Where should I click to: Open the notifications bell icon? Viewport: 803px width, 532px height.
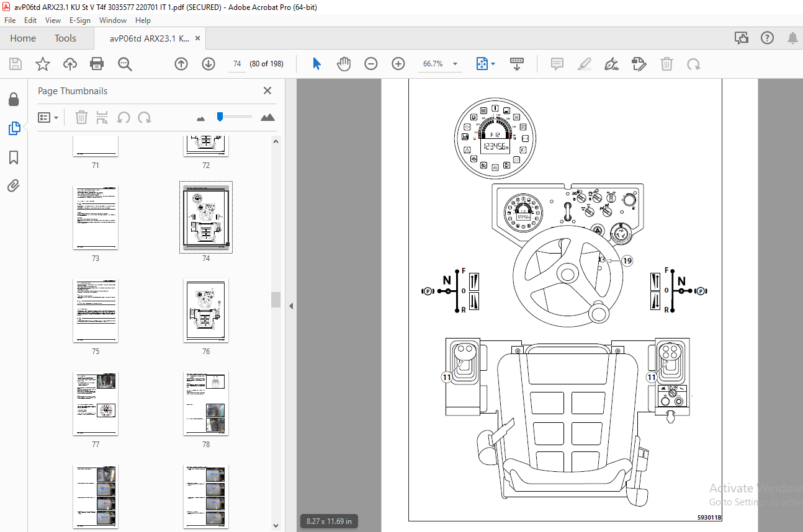point(793,38)
